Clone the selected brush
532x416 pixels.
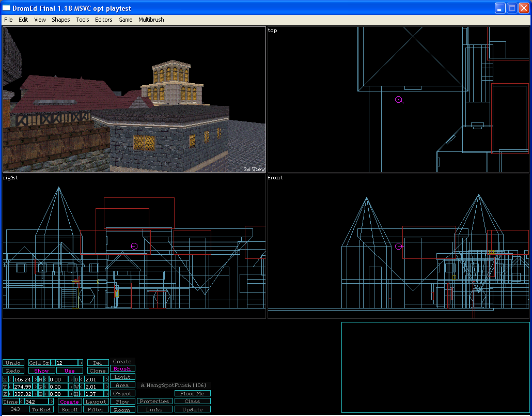coord(98,371)
